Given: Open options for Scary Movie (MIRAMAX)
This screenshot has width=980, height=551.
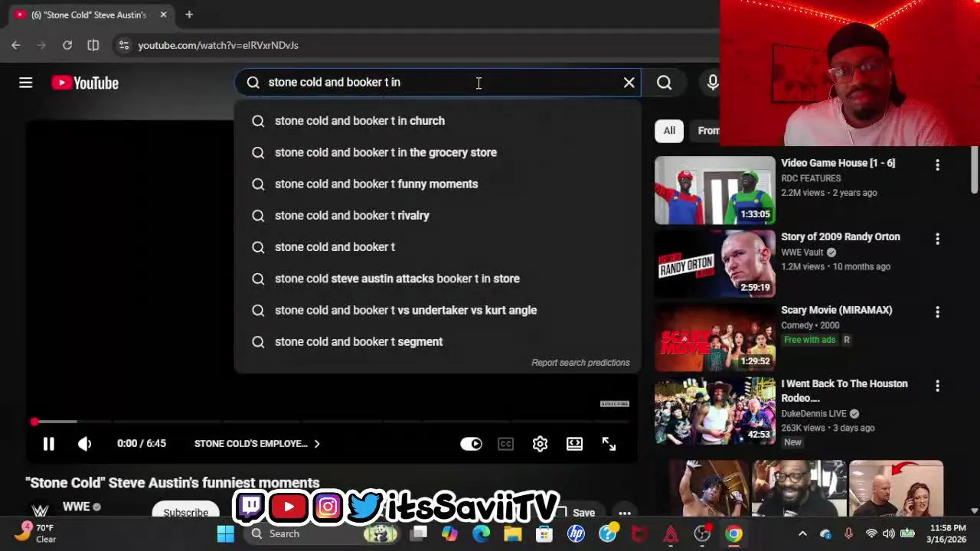Looking at the screenshot, I should coord(937,312).
